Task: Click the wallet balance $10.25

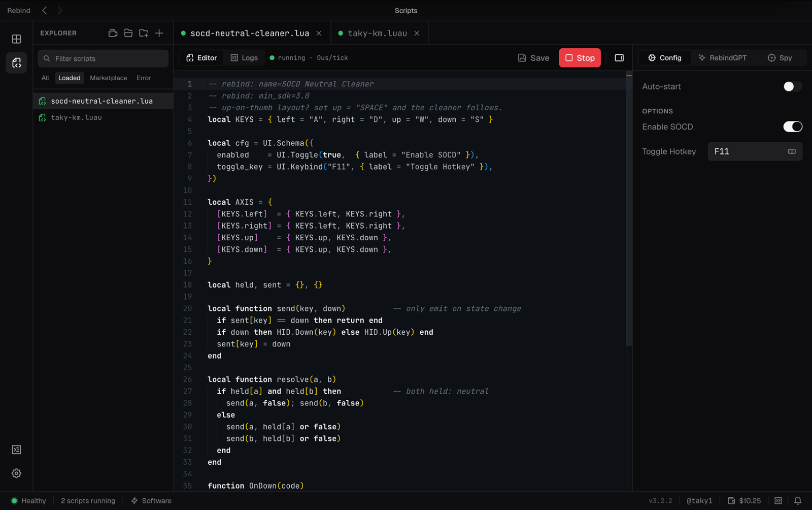Action: pos(745,501)
